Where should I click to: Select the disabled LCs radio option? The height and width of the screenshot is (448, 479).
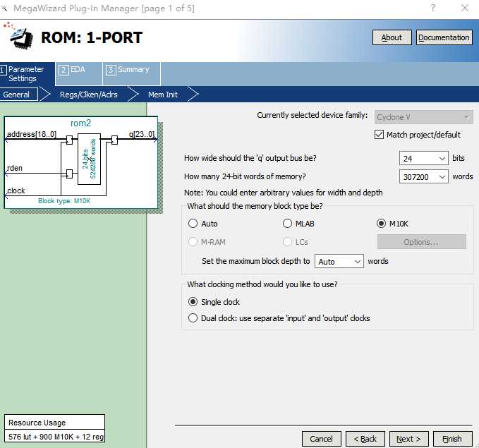(x=287, y=242)
